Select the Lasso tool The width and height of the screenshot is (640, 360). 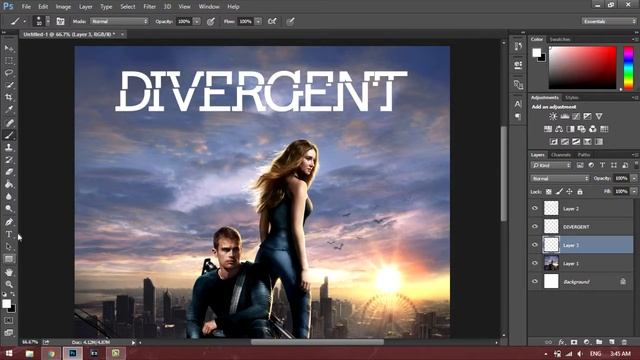pyautogui.click(x=9, y=73)
